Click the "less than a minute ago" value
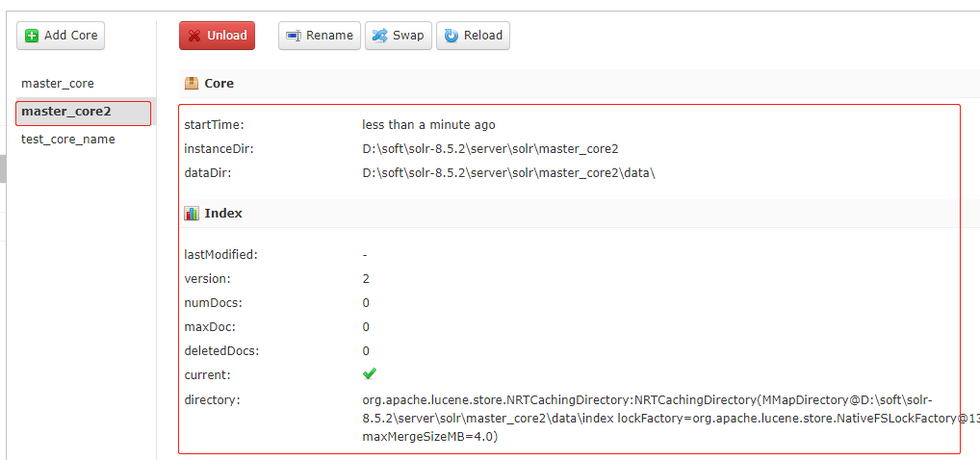This screenshot has width=980, height=460. [x=428, y=125]
